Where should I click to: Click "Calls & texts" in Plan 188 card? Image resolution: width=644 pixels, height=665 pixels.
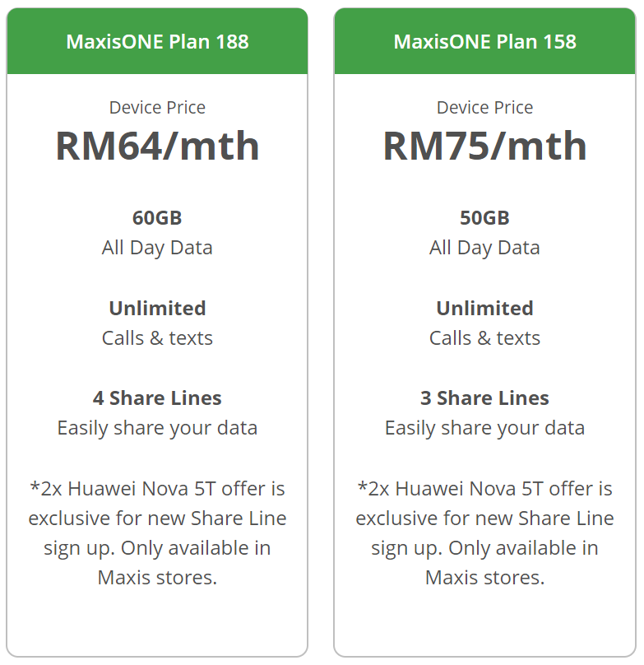pos(157,338)
